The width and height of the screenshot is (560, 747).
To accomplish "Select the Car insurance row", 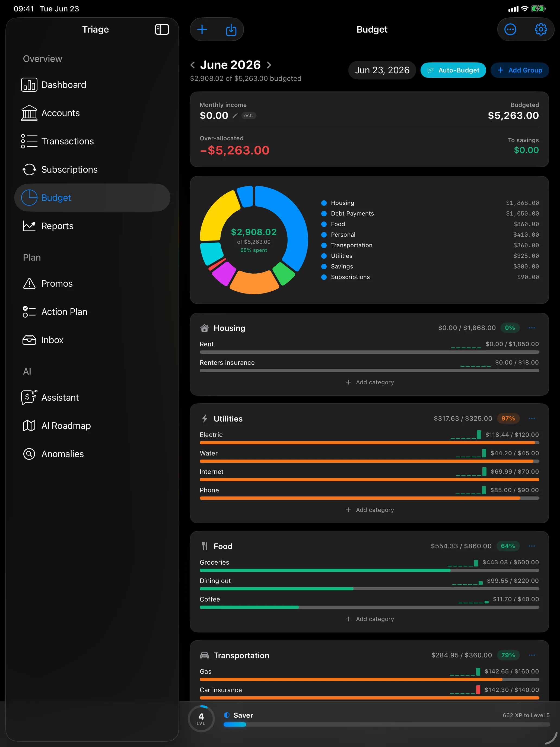I will [x=369, y=693].
